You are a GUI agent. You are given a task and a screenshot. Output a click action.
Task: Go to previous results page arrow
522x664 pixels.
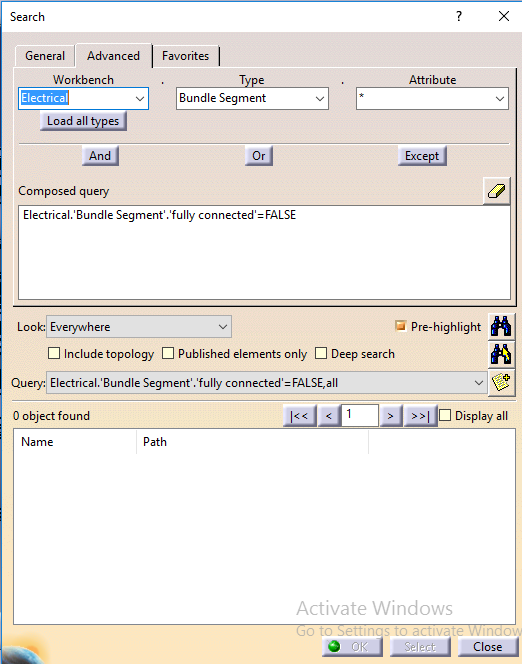click(x=329, y=416)
